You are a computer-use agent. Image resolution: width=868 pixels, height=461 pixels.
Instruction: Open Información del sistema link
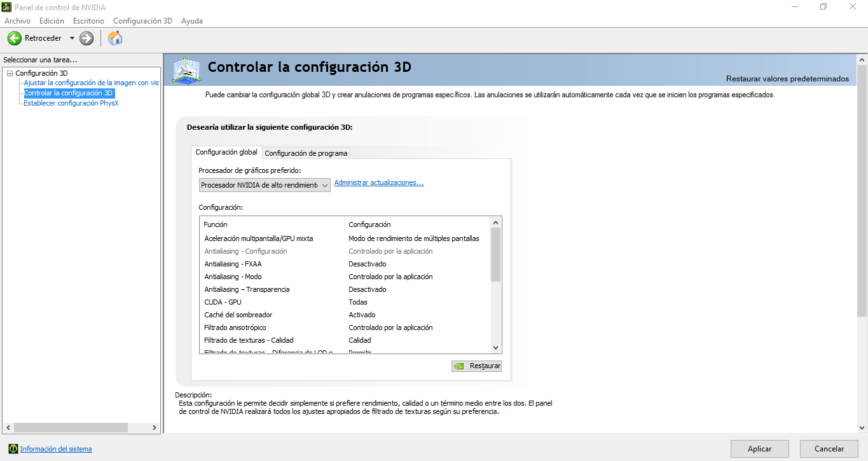click(56, 449)
